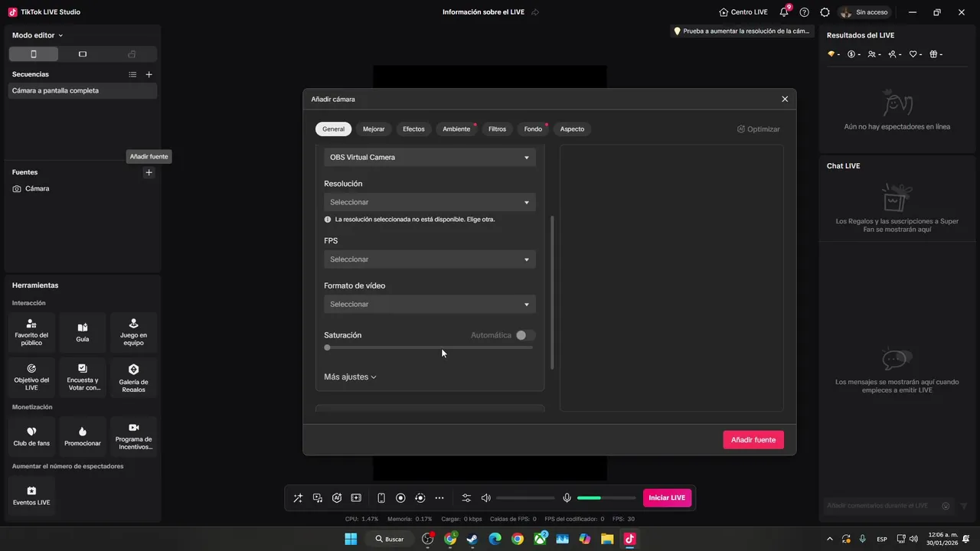
Task: Mute the microphone icon
Action: coord(567,498)
